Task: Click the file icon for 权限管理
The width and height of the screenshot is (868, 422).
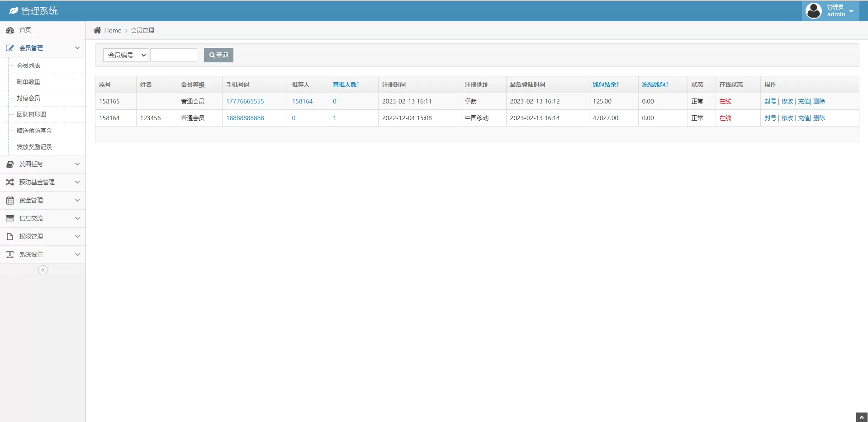Action: (10, 236)
